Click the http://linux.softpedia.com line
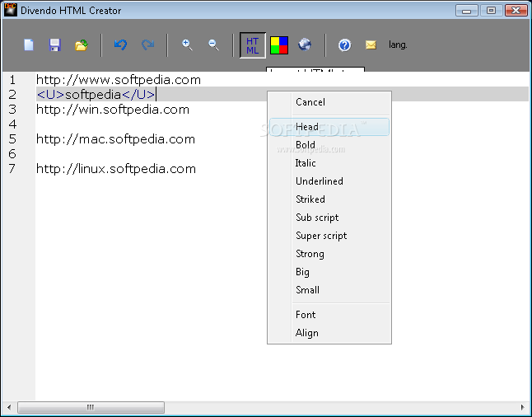532x417 pixels. (x=116, y=169)
